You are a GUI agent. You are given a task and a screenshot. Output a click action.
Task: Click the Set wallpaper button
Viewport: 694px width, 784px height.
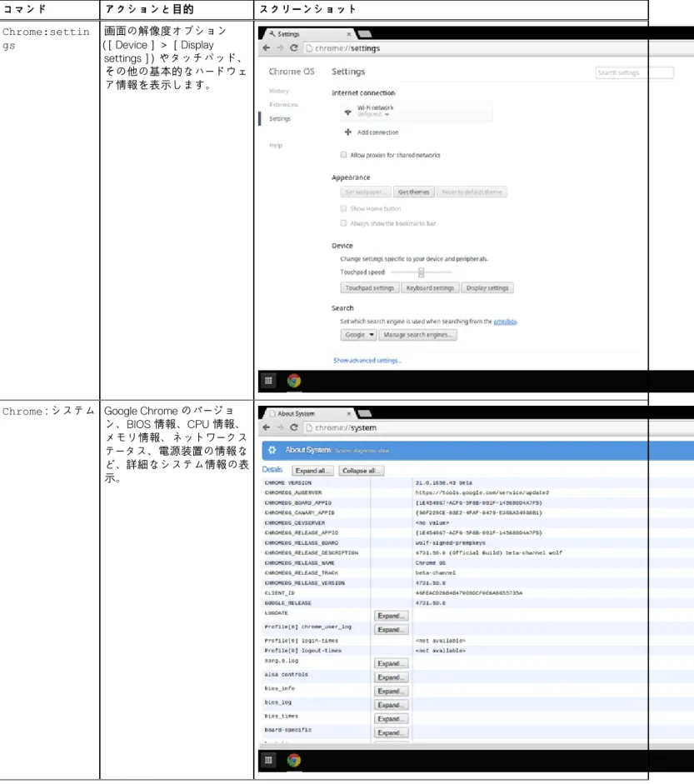366,192
